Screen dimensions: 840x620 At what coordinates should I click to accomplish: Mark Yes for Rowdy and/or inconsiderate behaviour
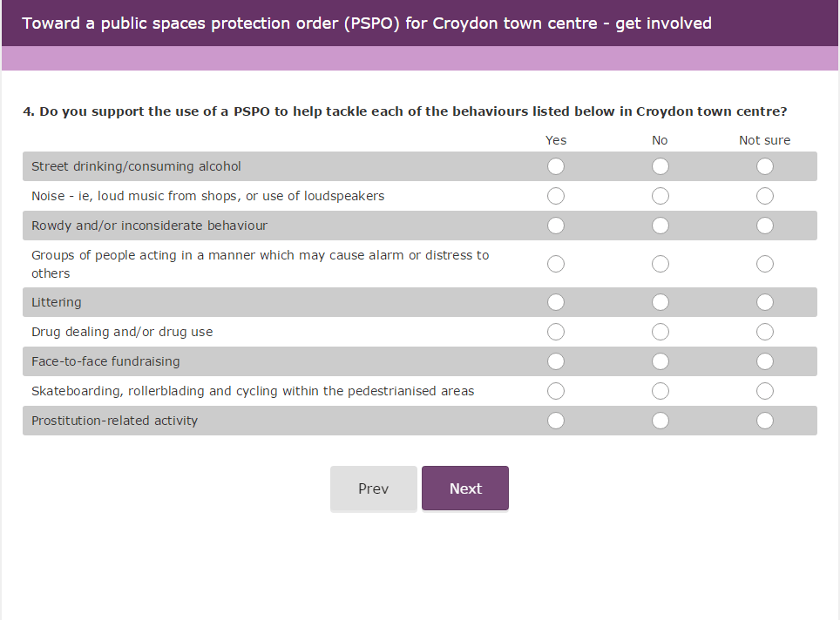tap(556, 226)
